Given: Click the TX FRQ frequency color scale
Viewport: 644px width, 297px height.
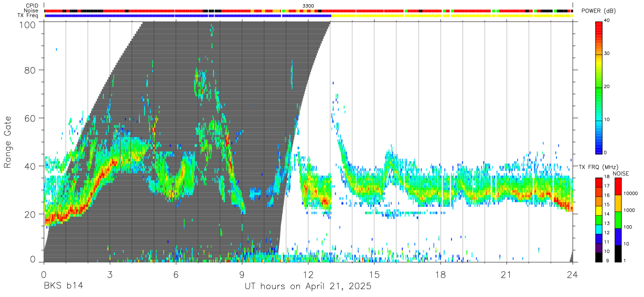Looking at the screenshot, I should point(598,219).
